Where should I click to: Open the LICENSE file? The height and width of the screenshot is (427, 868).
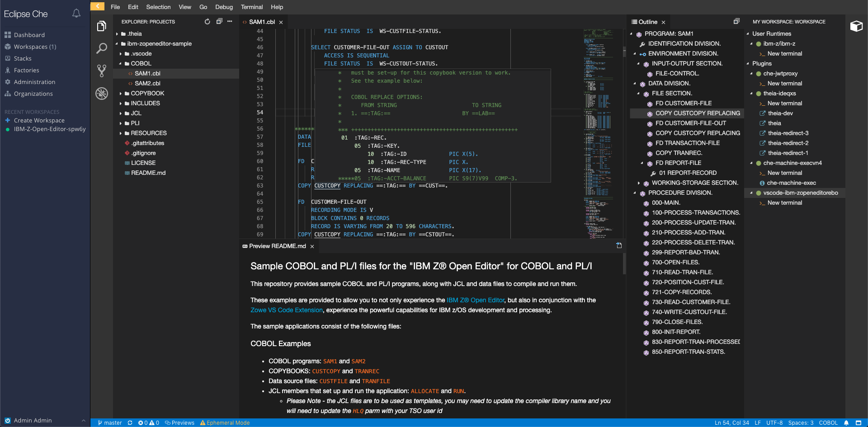pyautogui.click(x=143, y=163)
